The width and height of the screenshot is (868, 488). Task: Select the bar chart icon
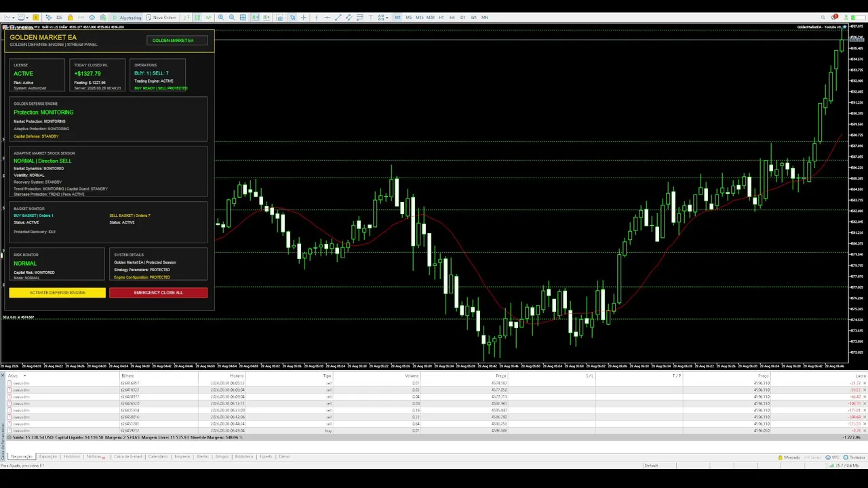(x=186, y=17)
